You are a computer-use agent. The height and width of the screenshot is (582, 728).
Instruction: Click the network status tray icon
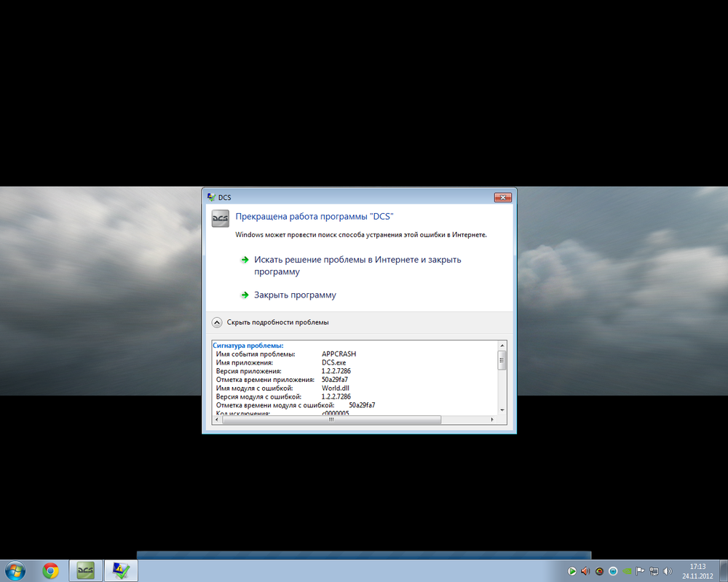[654, 571]
